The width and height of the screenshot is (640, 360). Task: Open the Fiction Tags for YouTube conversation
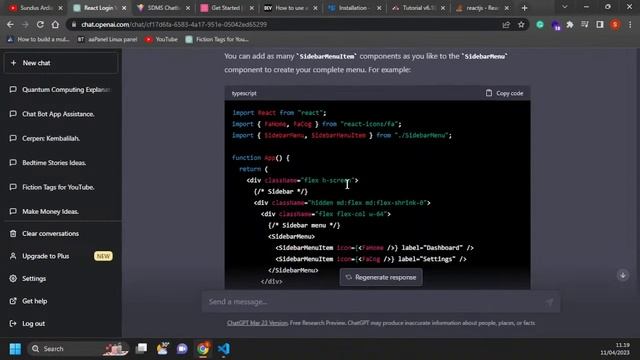click(61, 187)
